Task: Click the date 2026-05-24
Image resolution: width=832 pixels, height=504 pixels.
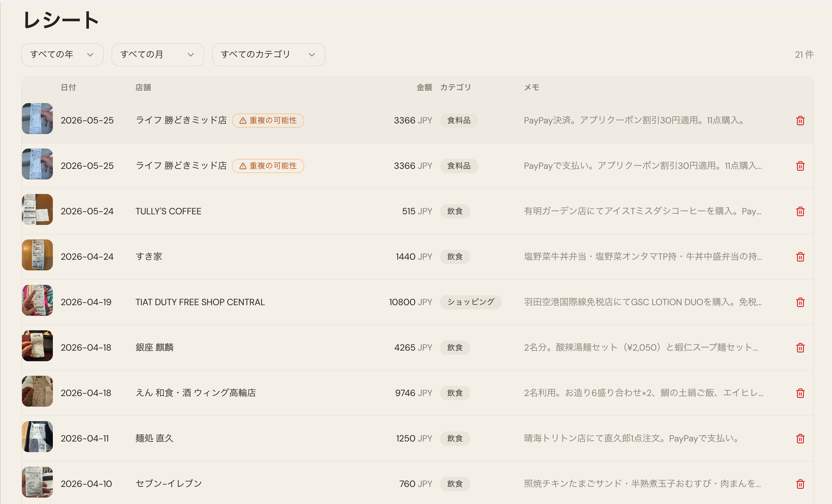Action: pos(87,211)
